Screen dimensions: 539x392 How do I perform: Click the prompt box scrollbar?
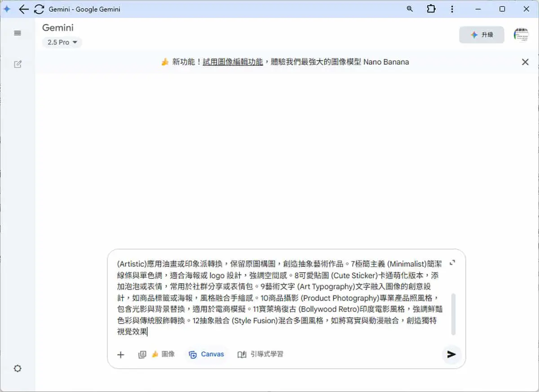click(453, 314)
